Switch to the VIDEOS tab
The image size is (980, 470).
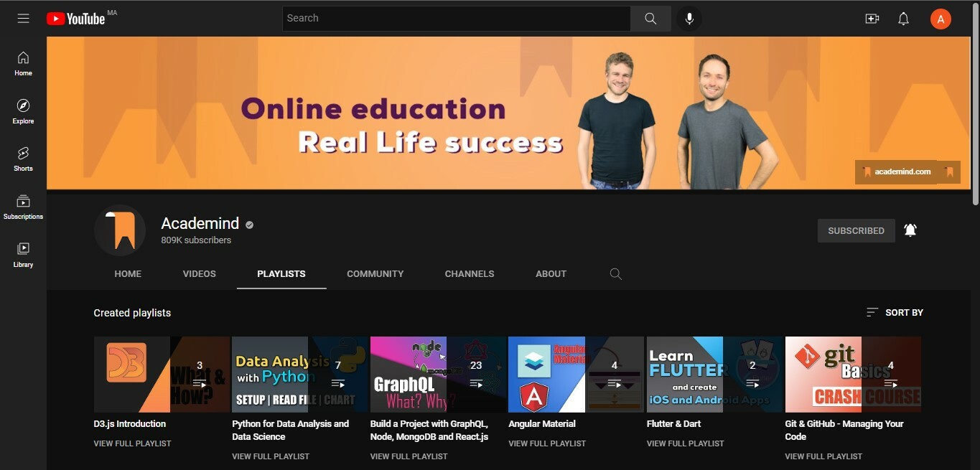point(199,273)
